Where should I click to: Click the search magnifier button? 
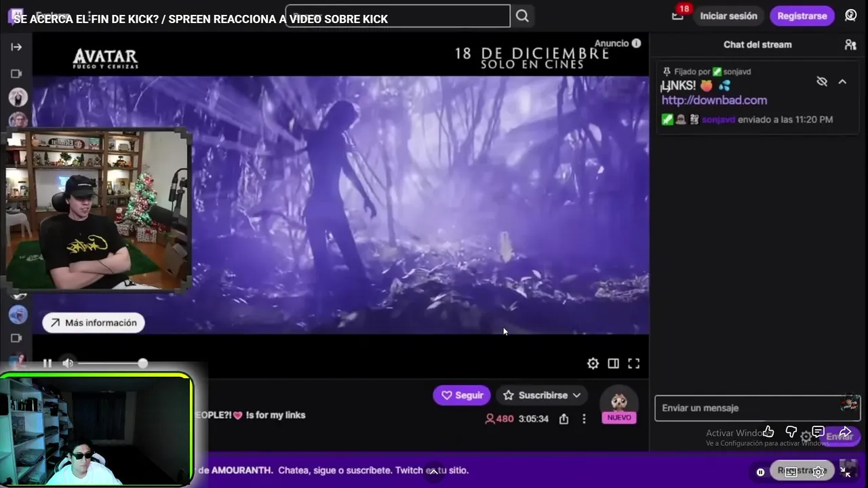click(522, 16)
